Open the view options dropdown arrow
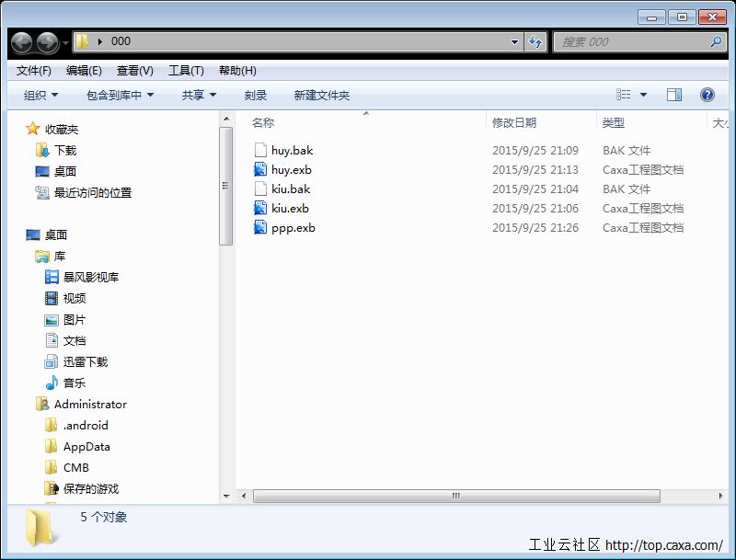 643,96
